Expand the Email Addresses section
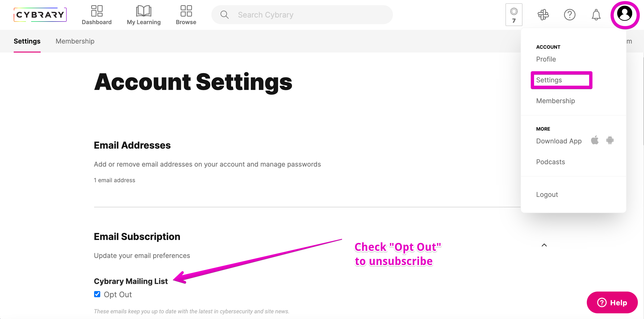Image resolution: width=644 pixels, height=319 pixels. (x=132, y=145)
